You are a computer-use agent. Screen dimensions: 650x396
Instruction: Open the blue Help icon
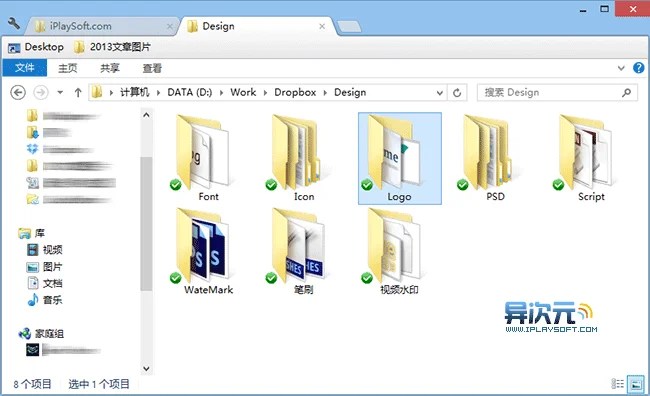pyautogui.click(x=638, y=68)
